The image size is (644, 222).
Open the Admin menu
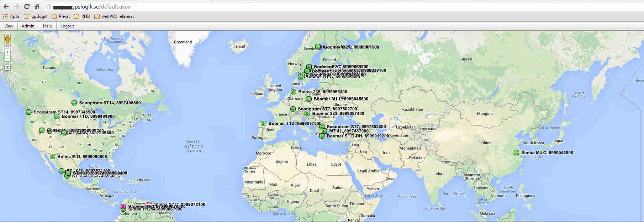pyautogui.click(x=28, y=26)
